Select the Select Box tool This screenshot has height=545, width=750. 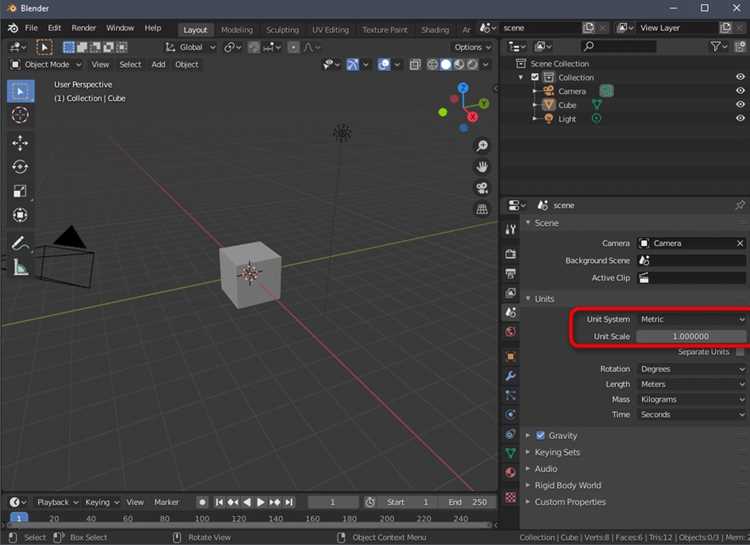coord(20,91)
